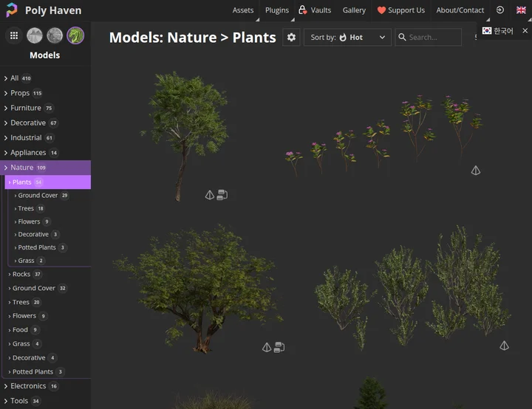
Task: Open the Assets menu
Action: [x=243, y=10]
